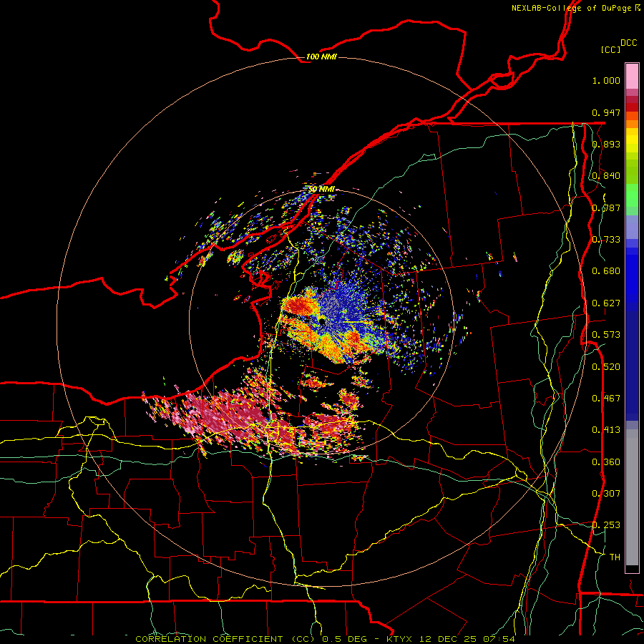This screenshot has width=644, height=644.
Task: Click the 100 NMI range ring label
Action: click(x=321, y=57)
